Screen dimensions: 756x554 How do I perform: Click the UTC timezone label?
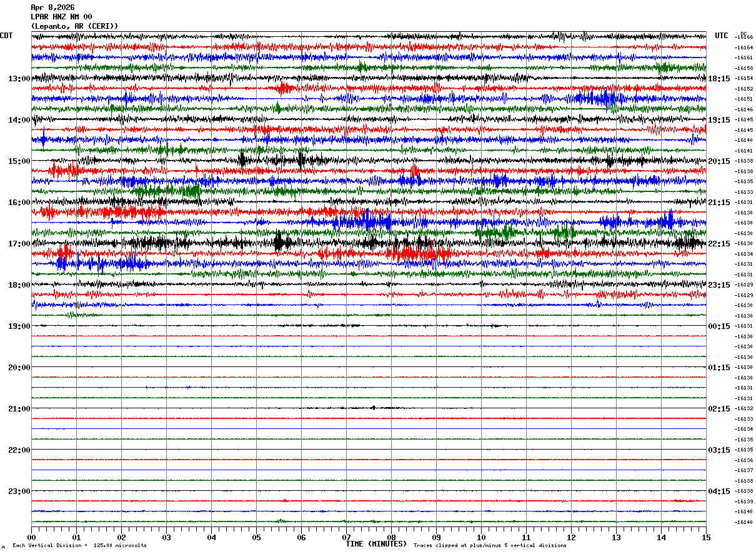[x=722, y=36]
